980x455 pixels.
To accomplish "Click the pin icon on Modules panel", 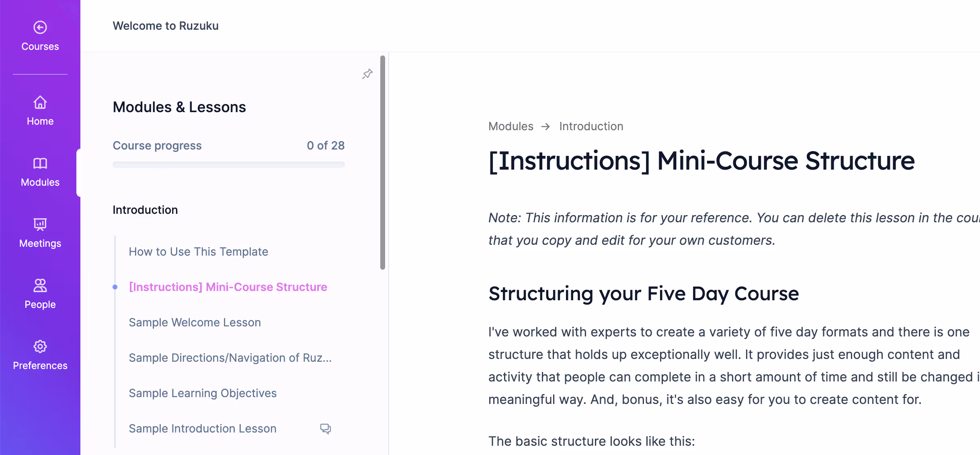I will coord(367,74).
